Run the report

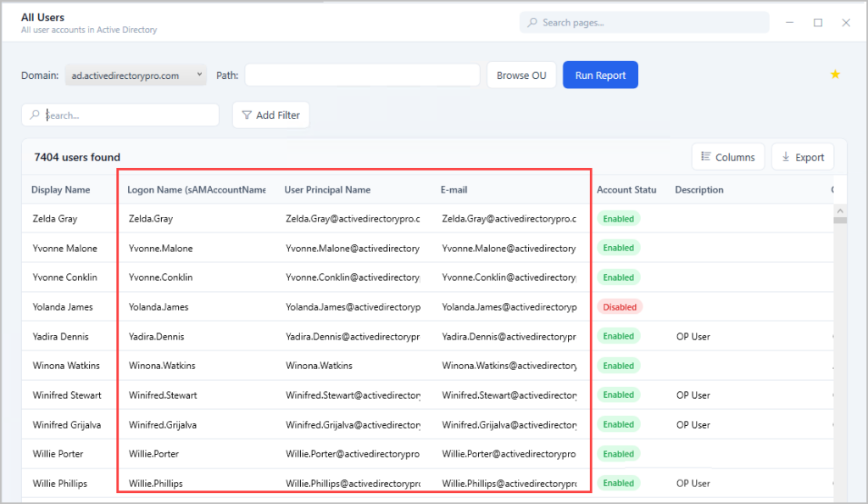point(600,75)
